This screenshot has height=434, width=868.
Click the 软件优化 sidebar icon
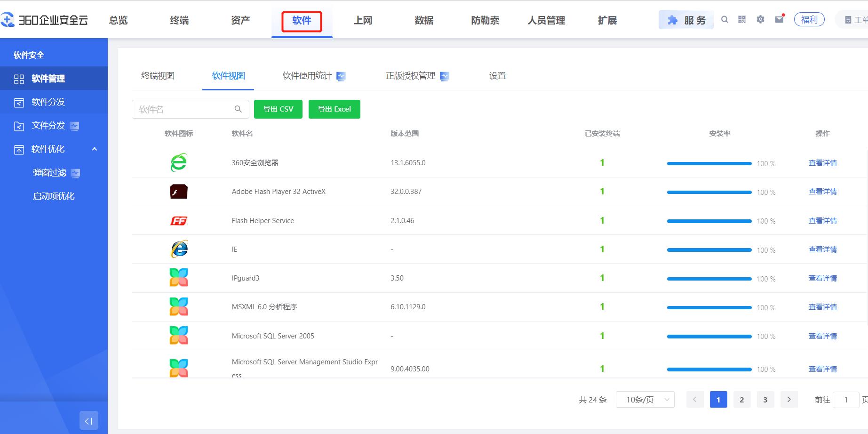click(x=19, y=150)
